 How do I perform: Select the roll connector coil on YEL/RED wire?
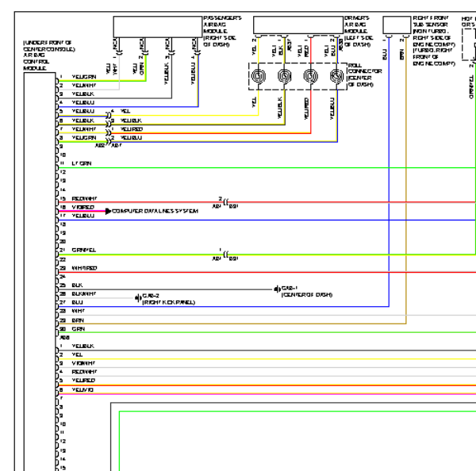tap(310, 76)
